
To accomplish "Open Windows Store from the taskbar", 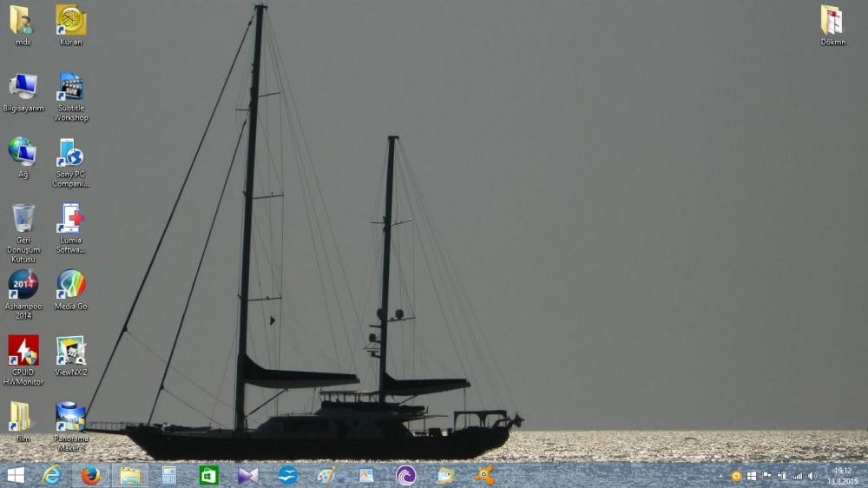I will [x=208, y=475].
